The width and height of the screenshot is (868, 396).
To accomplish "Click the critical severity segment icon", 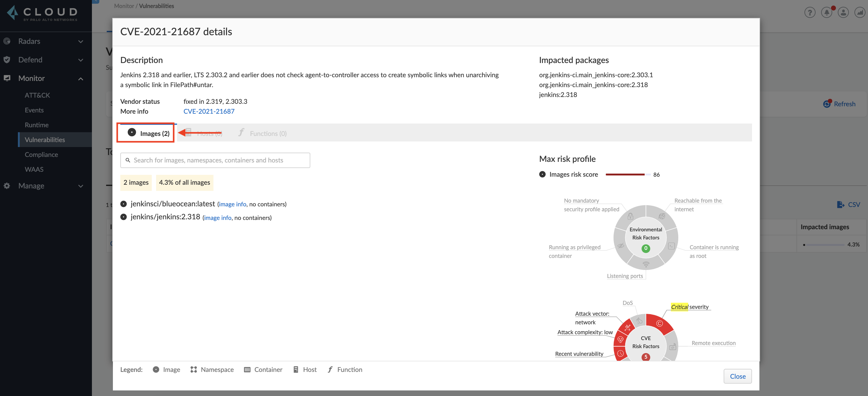I will pos(659,323).
